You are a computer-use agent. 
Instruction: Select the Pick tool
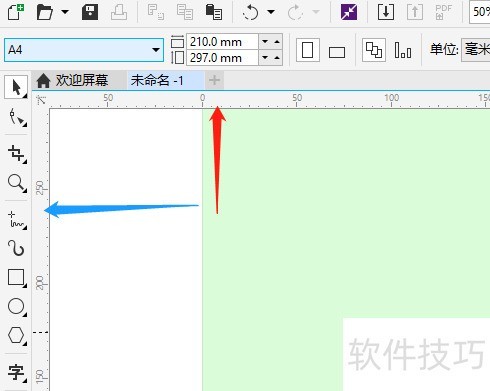(16, 87)
